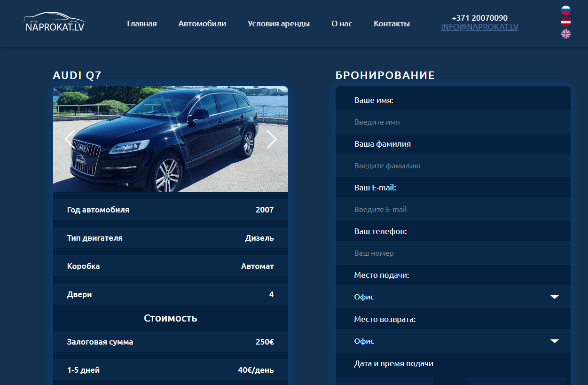
Task: Click the NAPROKAT.LV logo
Action: [55, 22]
